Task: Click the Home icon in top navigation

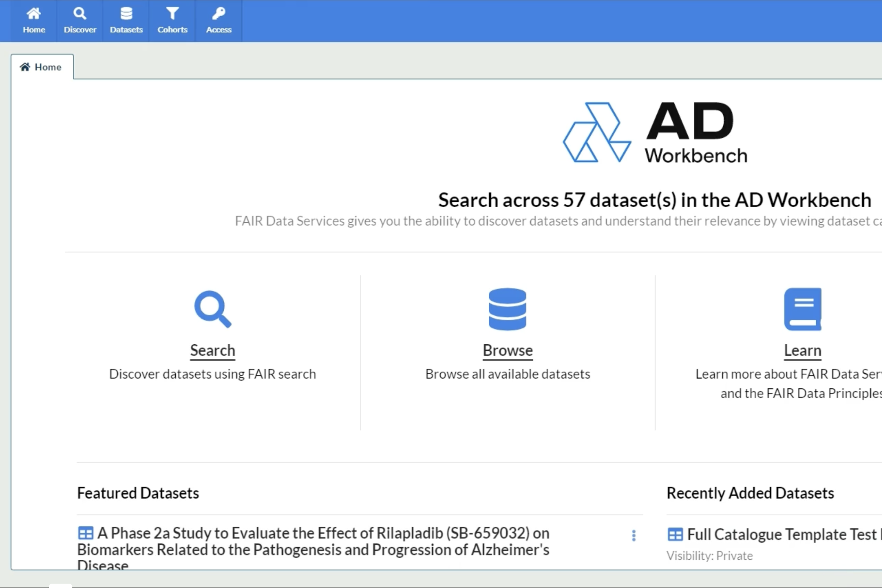Action: click(34, 14)
